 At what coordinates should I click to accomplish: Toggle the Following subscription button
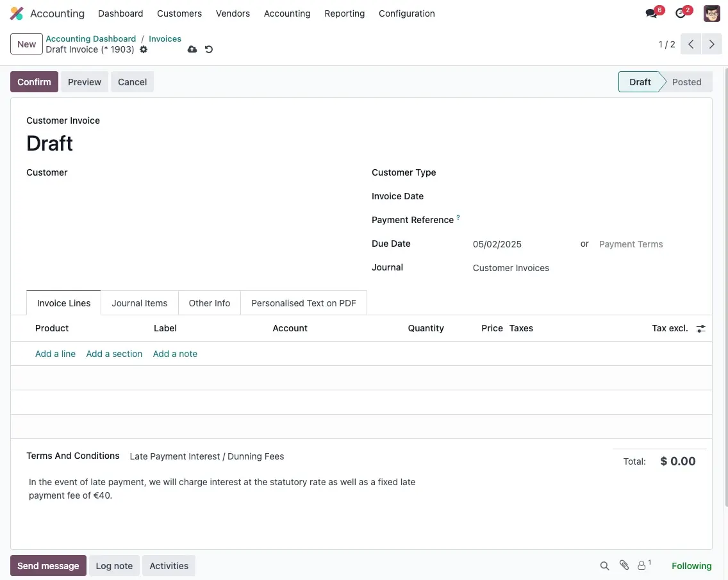point(691,566)
